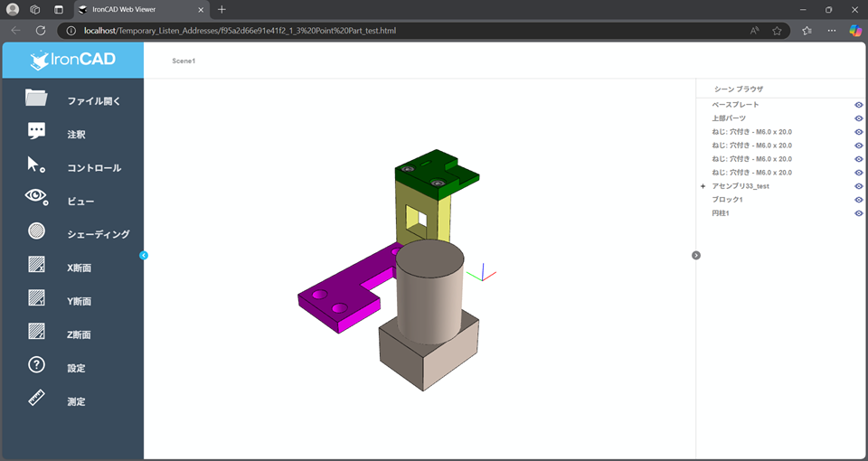Select ブロック1 in scene browser

click(x=727, y=200)
